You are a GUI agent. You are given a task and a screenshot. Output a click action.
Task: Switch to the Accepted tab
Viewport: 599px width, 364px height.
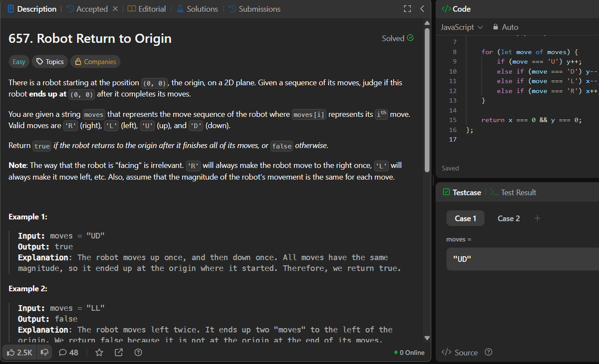pos(87,9)
